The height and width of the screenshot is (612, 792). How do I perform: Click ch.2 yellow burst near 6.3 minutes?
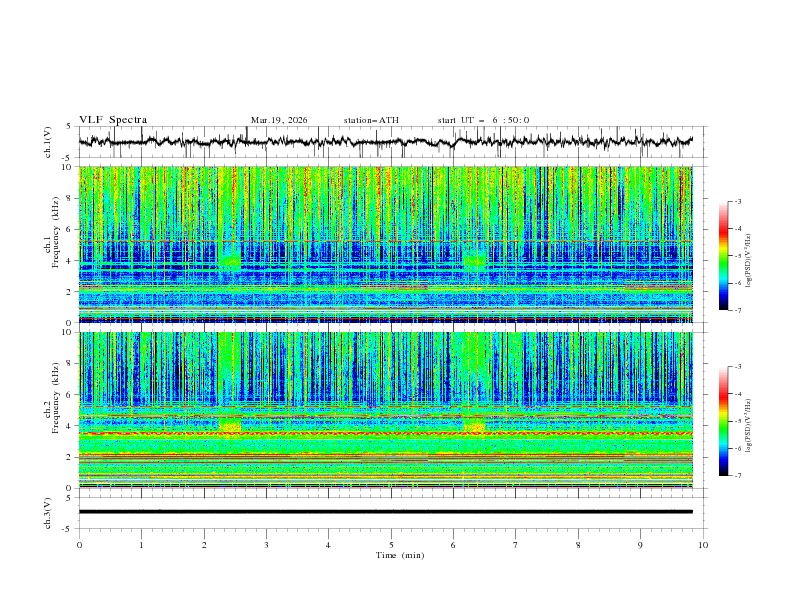tap(474, 427)
